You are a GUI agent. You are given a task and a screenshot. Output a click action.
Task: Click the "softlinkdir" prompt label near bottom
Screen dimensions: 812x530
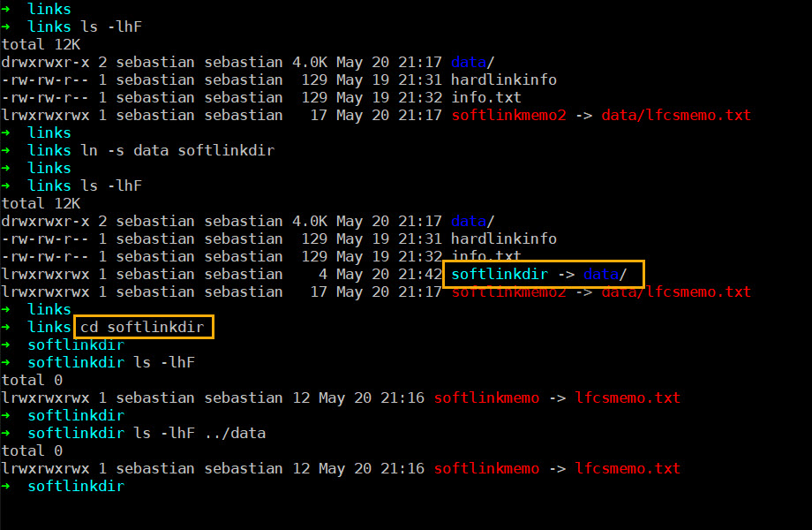pyautogui.click(x=76, y=486)
